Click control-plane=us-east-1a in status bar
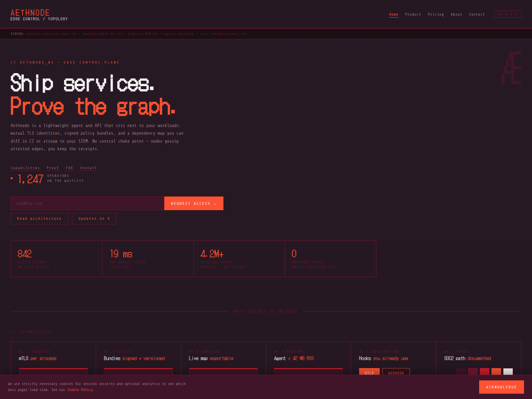 click(x=51, y=34)
